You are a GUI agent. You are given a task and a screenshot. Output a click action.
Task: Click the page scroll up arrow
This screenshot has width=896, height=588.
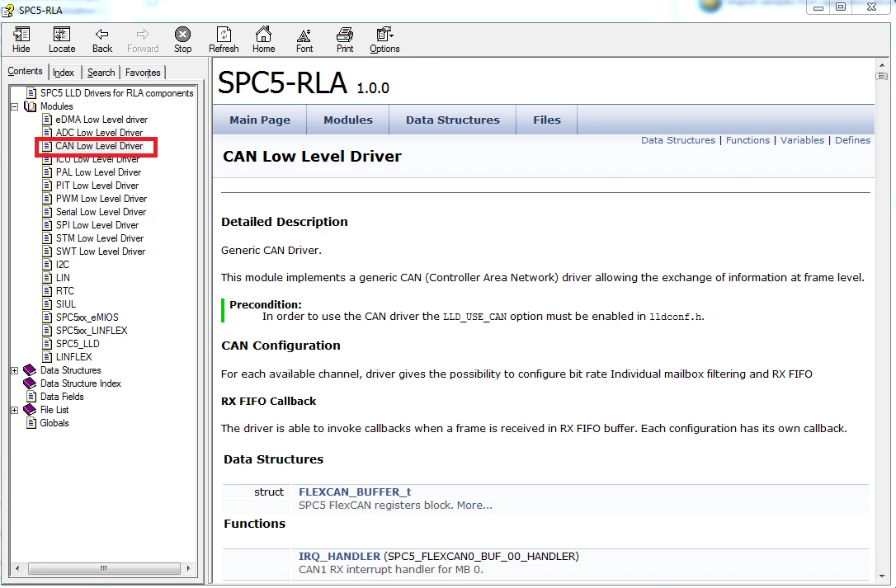[x=882, y=65]
